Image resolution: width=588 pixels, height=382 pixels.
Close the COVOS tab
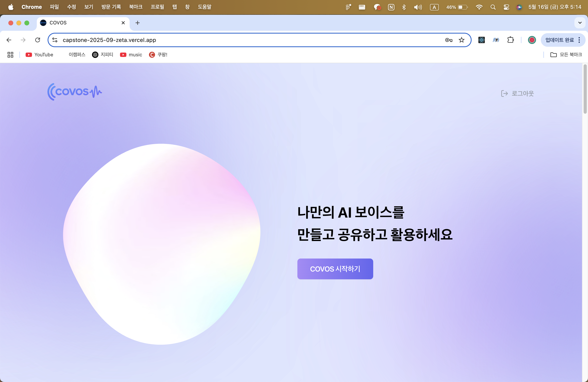pyautogui.click(x=123, y=23)
